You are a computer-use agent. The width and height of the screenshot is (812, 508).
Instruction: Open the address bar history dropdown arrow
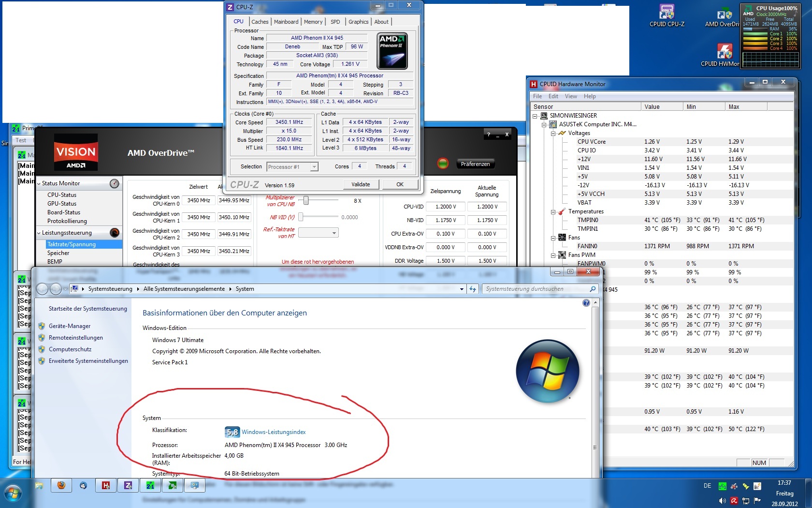[x=462, y=289]
